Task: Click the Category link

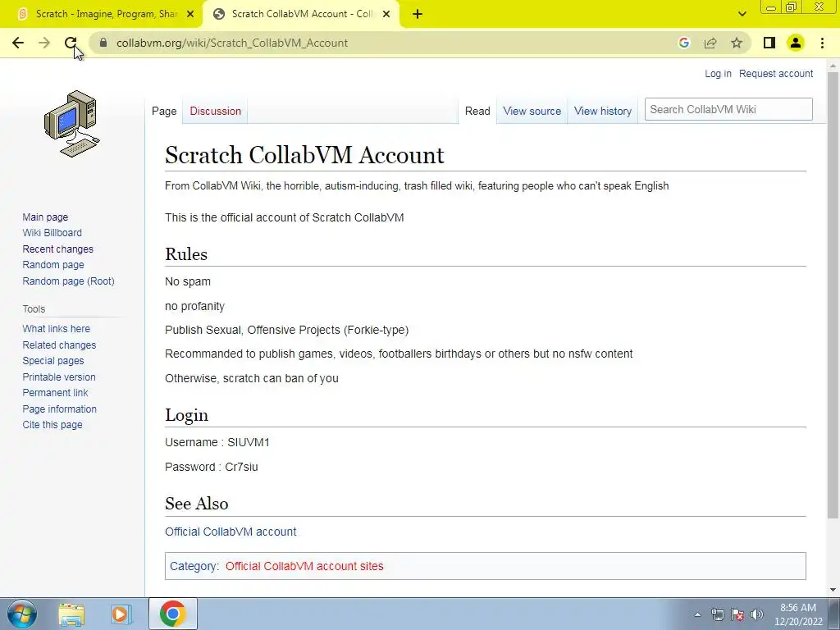Action: point(194,566)
